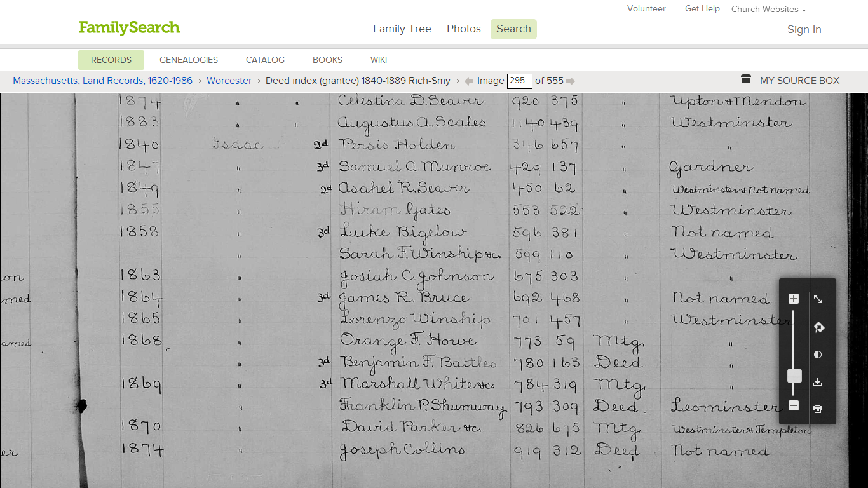Select the rotate image icon
The height and width of the screenshot is (488, 868).
tap(818, 327)
